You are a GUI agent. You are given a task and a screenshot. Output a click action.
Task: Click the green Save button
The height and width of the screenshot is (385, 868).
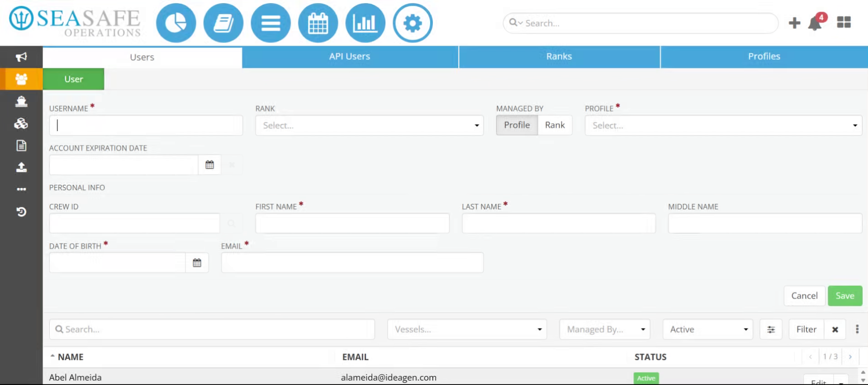[x=845, y=296]
